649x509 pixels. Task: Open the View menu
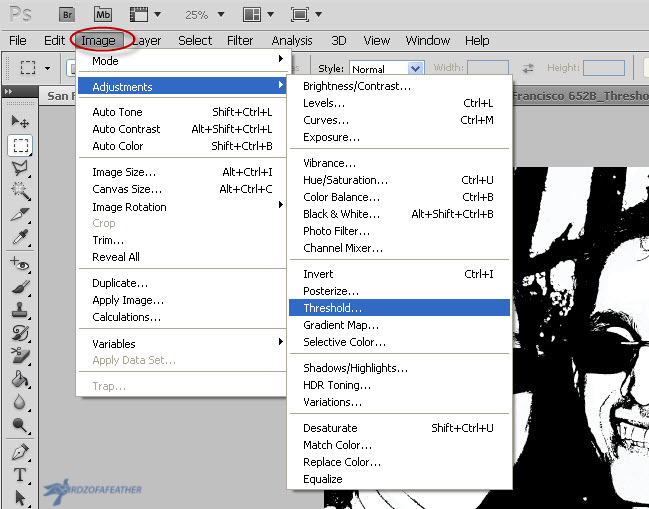pos(377,41)
